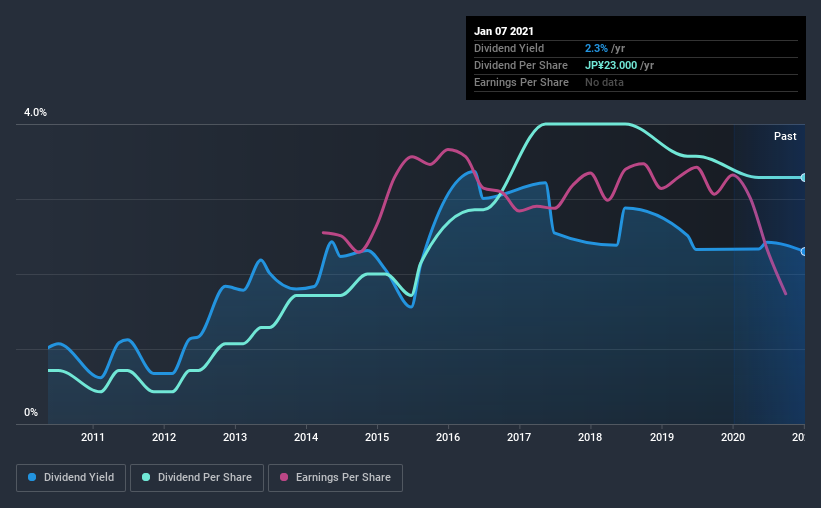Click the Past region label

pyautogui.click(x=785, y=137)
